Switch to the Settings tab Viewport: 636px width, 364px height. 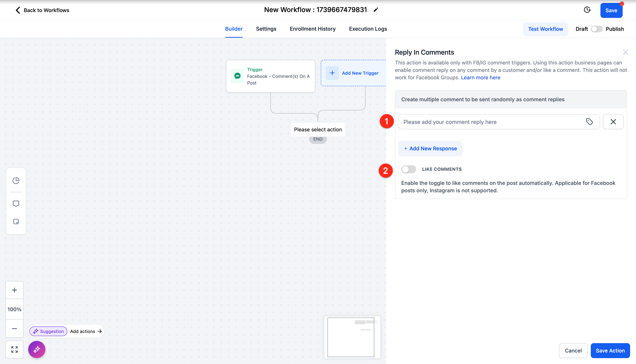point(266,29)
